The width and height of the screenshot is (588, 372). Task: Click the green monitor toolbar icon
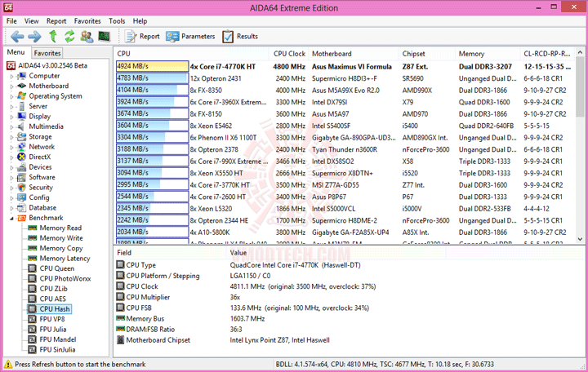coord(104,37)
